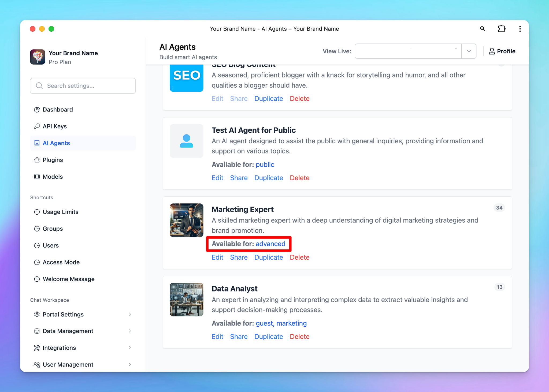The width and height of the screenshot is (549, 392).
Task: Delete the SEO Blog Content agent
Action: click(300, 99)
